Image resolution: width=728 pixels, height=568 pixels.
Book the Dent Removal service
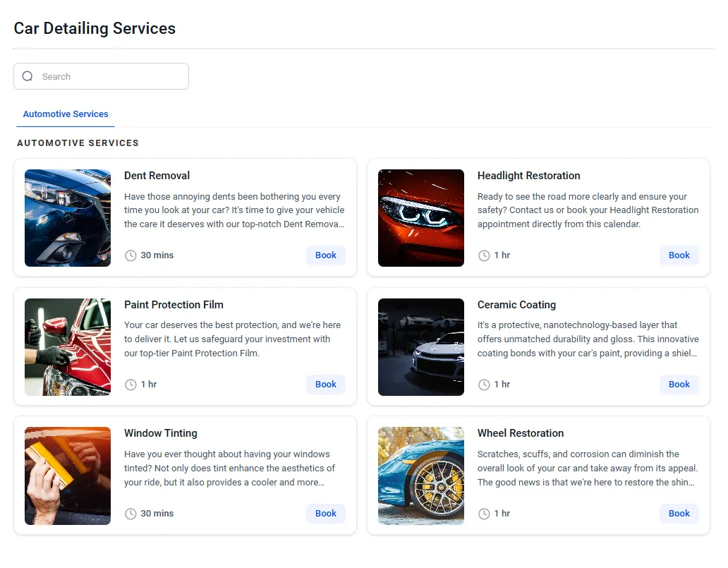pos(325,255)
